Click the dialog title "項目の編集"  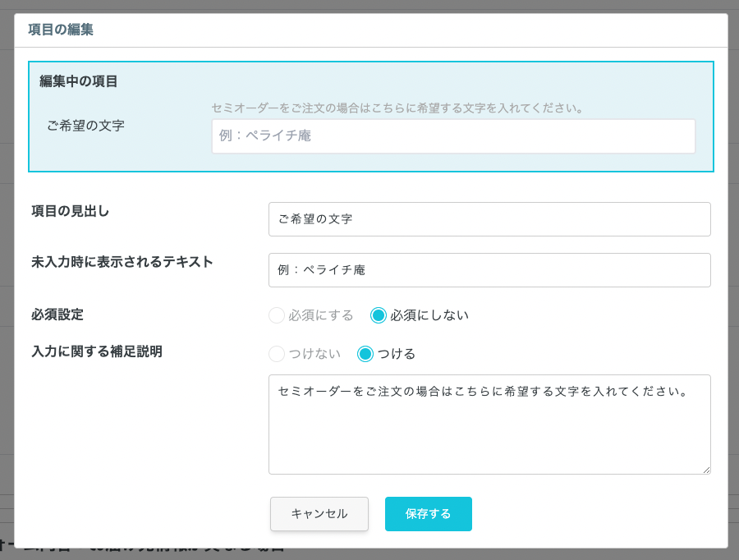click(x=61, y=30)
